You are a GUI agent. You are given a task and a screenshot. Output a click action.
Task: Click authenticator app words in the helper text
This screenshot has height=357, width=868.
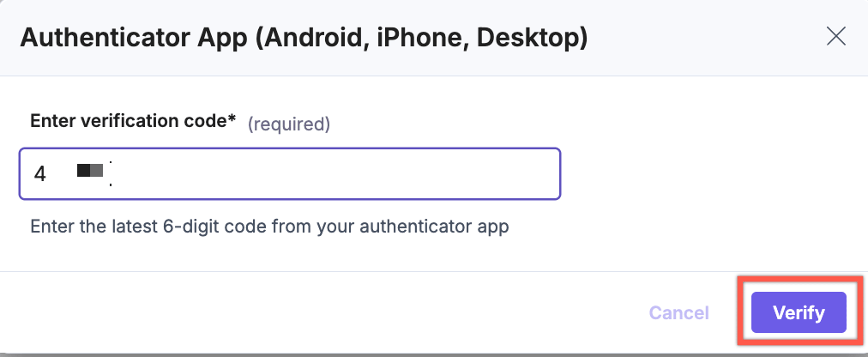tap(434, 226)
